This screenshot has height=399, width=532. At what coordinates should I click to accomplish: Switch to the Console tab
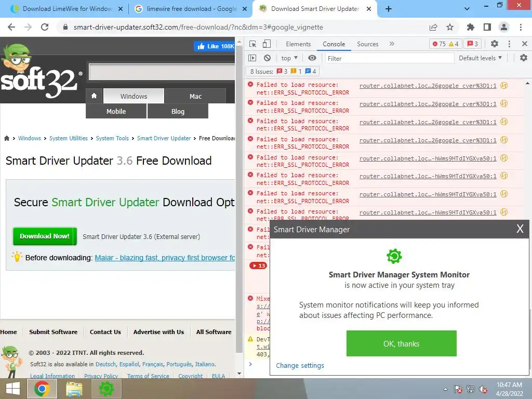[x=334, y=44]
